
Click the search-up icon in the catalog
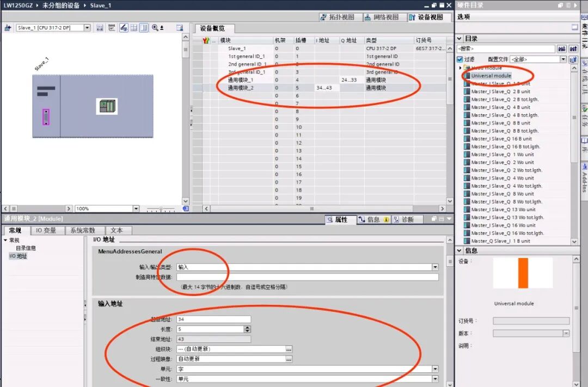pyautogui.click(x=573, y=49)
